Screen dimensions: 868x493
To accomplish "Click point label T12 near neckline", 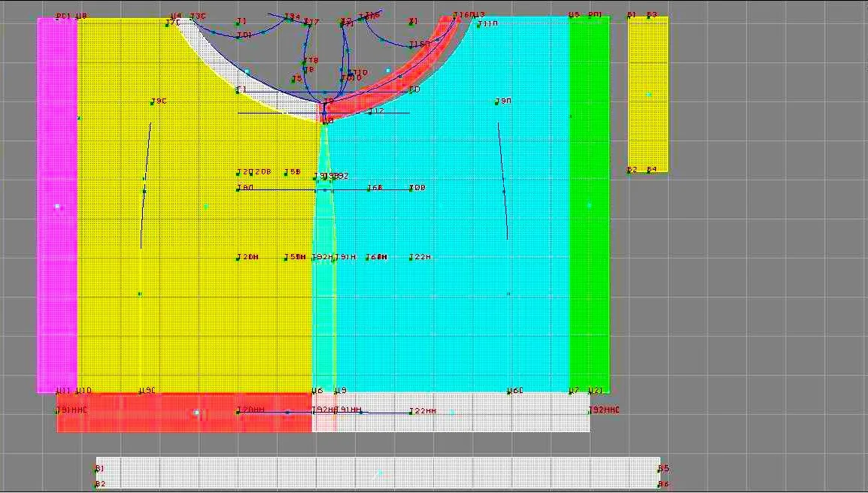I will pos(376,112).
